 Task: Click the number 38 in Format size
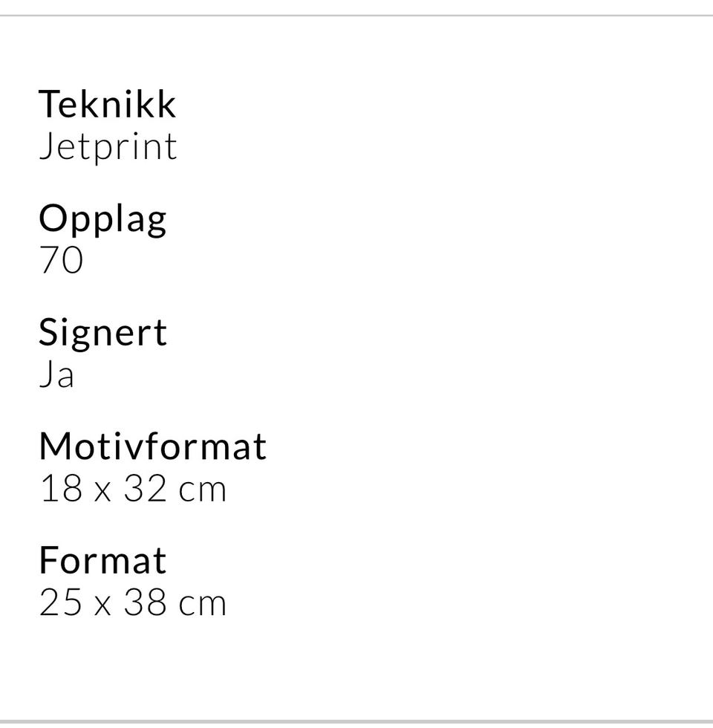tap(146, 602)
